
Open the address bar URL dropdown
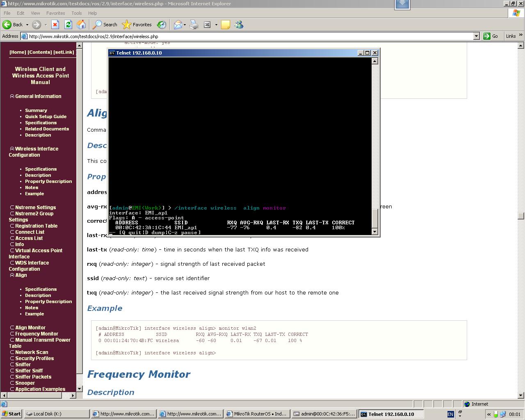(476, 36)
